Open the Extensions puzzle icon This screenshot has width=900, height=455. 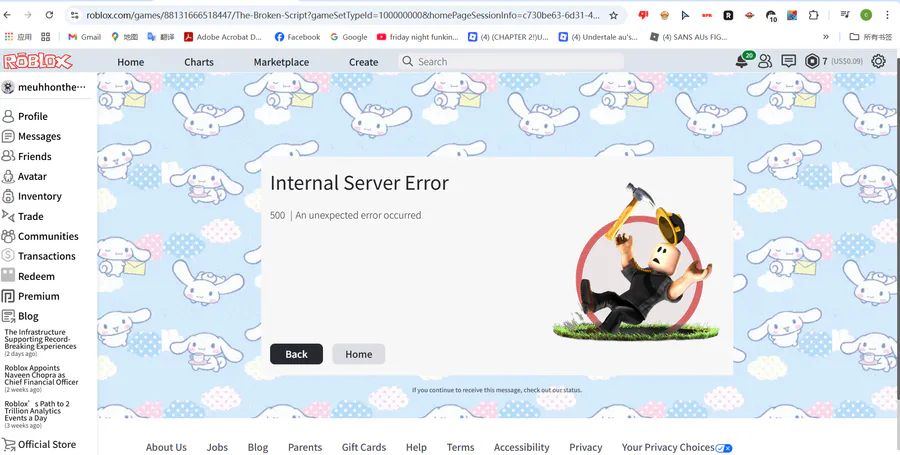813,15
